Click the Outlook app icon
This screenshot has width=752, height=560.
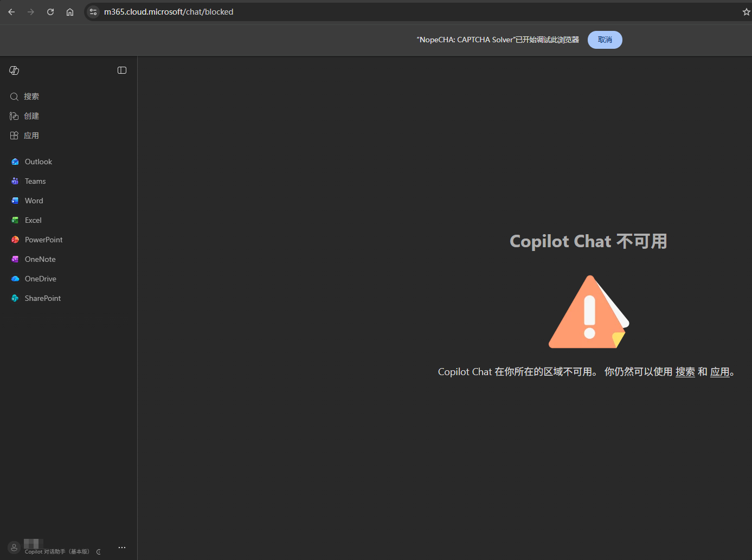pos(15,162)
